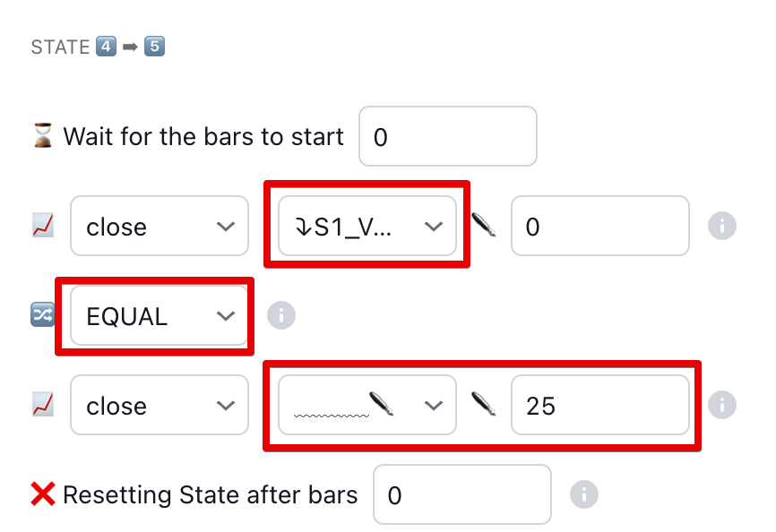Click the number 5 state icon in header
Screen dimensions: 776x532
[x=154, y=47]
